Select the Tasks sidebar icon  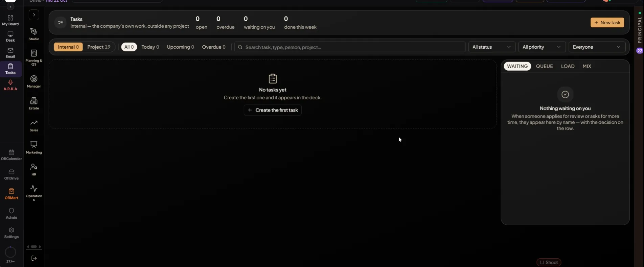pos(10,69)
